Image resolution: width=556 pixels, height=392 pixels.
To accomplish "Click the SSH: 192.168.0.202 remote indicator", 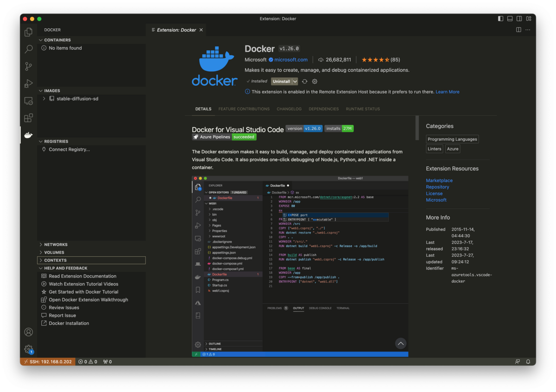I will 48,361.
